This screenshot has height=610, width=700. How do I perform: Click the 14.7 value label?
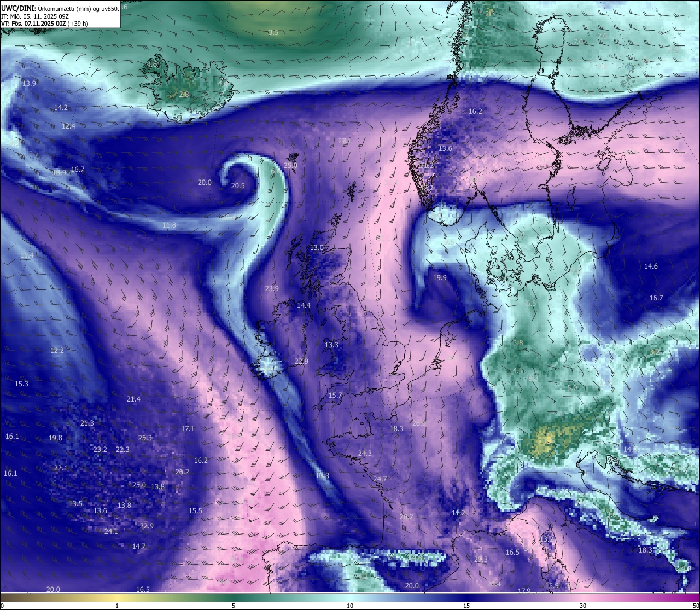coord(139,547)
